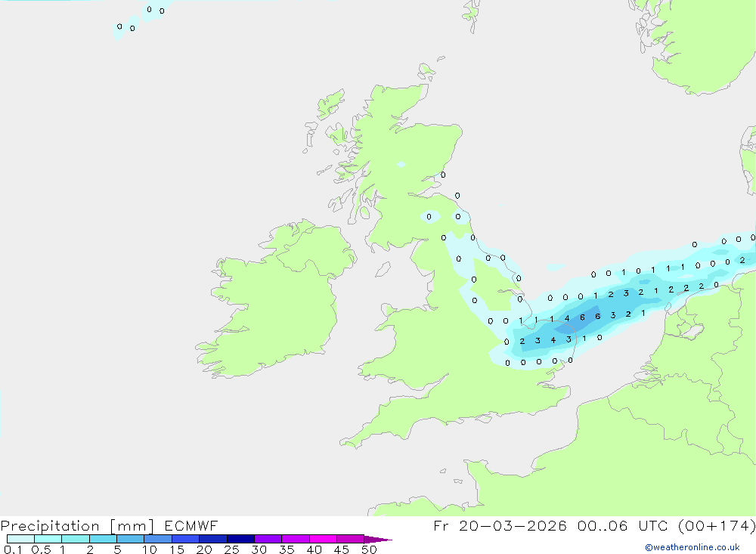
Task: Choose the 40–45 mm magenta legend swatch
Action: (x=323, y=539)
